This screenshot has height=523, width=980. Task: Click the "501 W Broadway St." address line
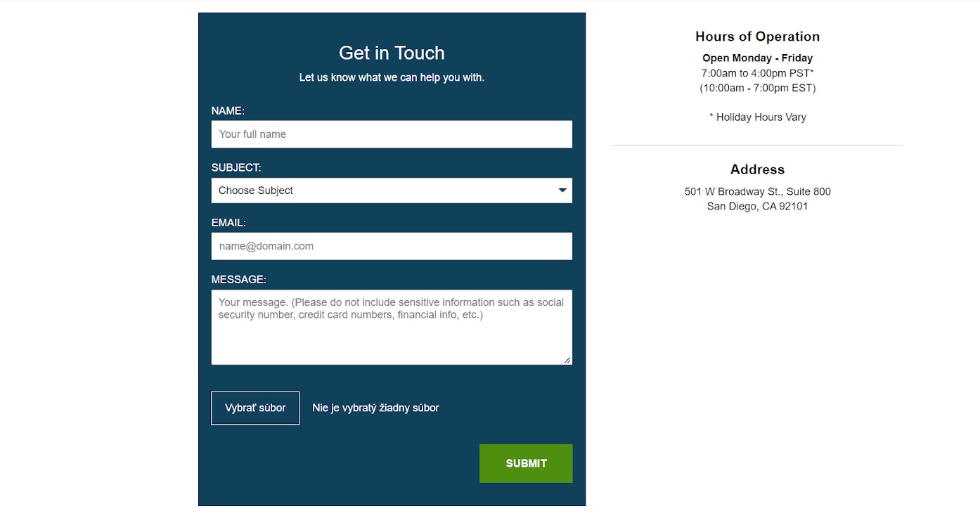pyautogui.click(x=757, y=191)
